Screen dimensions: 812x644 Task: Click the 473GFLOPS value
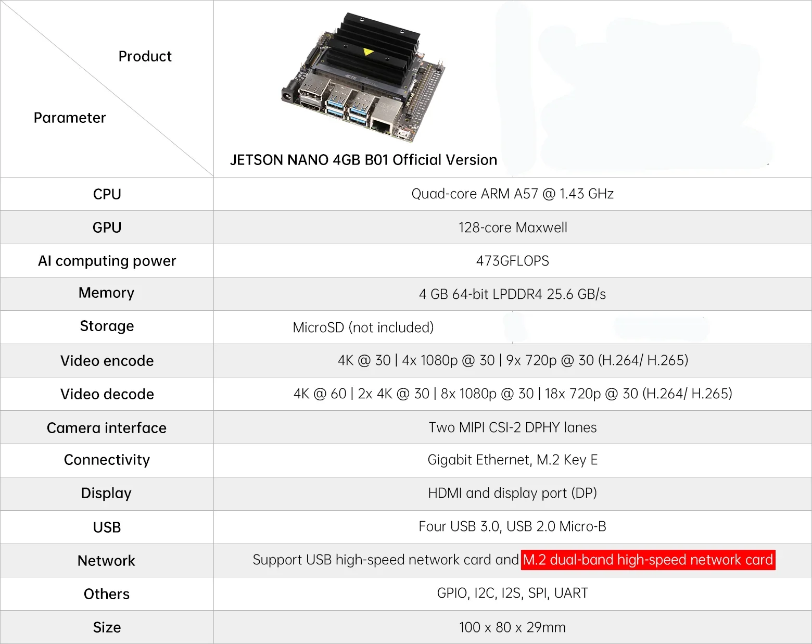(x=512, y=261)
